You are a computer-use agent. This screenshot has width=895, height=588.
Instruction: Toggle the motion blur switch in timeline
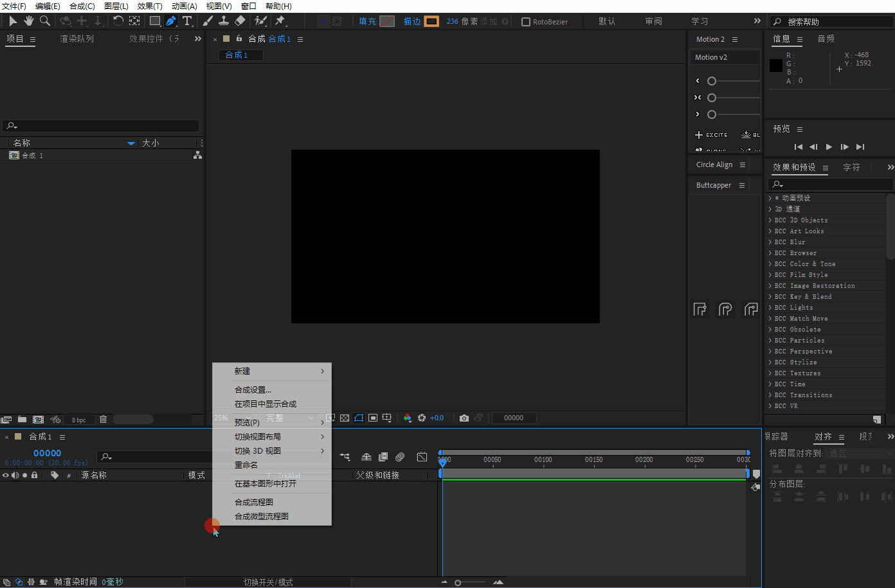tap(400, 457)
